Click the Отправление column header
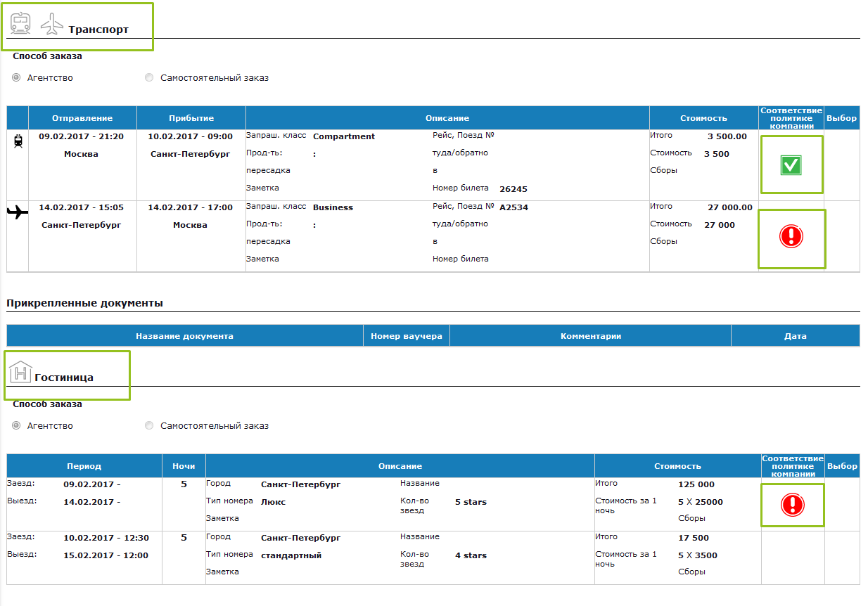Viewport: 868px width, 606px height. click(82, 118)
